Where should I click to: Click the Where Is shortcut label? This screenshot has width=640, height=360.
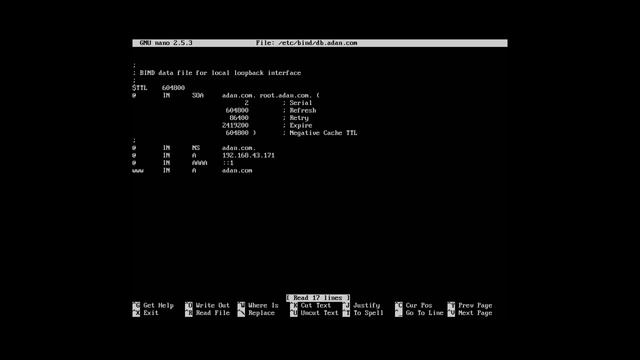pyautogui.click(x=263, y=305)
